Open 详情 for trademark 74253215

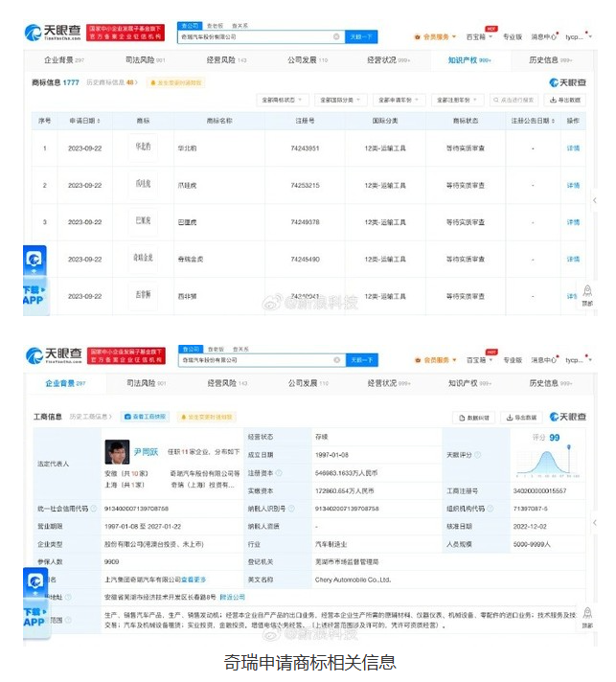click(573, 185)
